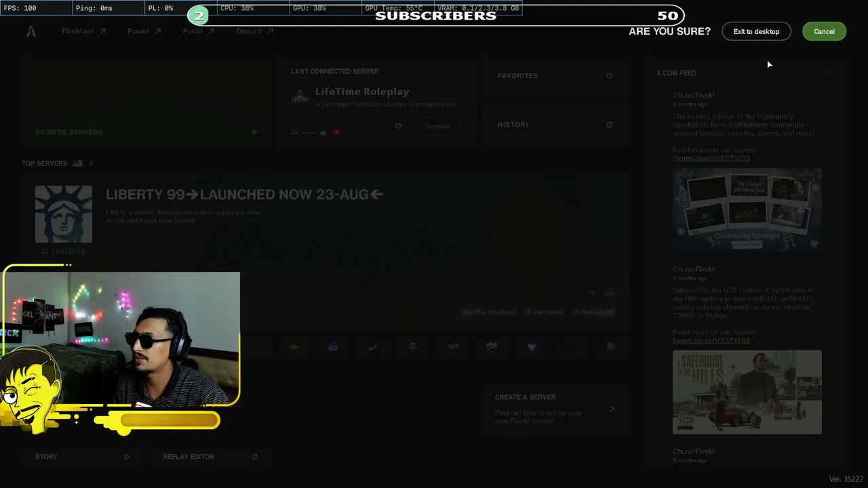Click the flag icon beside Top Servers

click(77, 163)
